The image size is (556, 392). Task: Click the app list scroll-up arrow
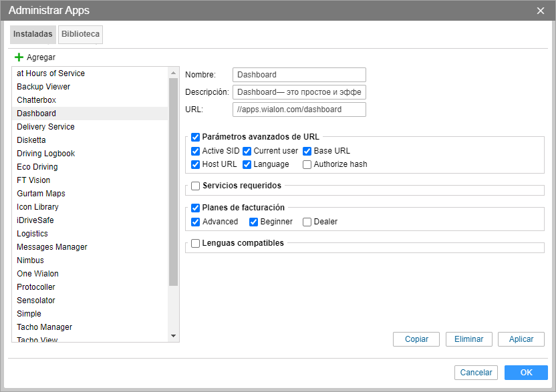173,73
